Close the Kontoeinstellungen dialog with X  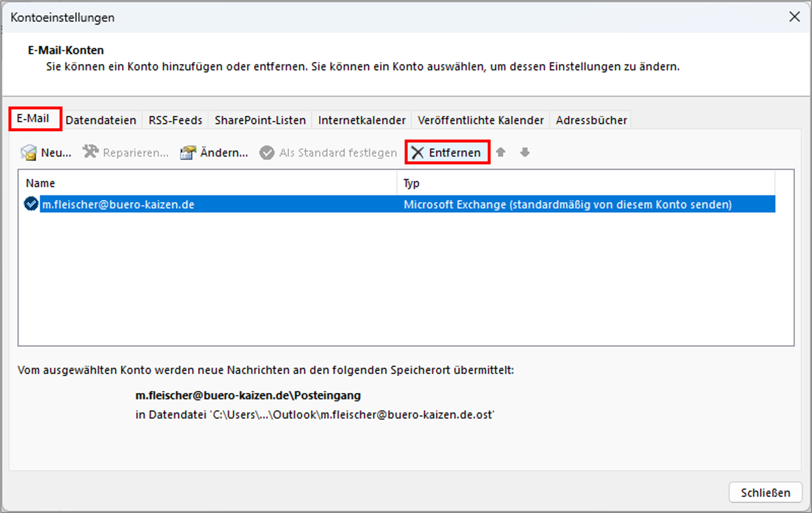[x=794, y=17]
